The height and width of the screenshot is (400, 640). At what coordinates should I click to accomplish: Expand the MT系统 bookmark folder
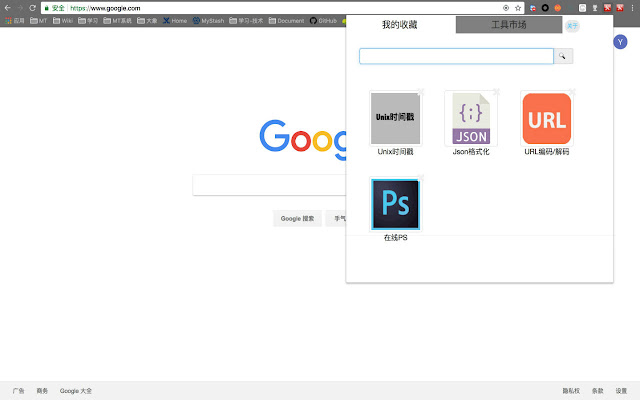118,20
